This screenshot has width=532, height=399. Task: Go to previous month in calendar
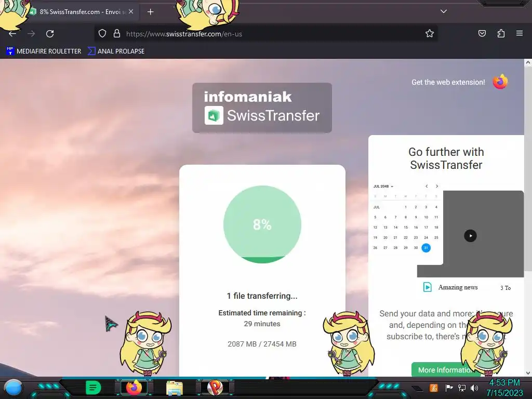[x=427, y=186]
